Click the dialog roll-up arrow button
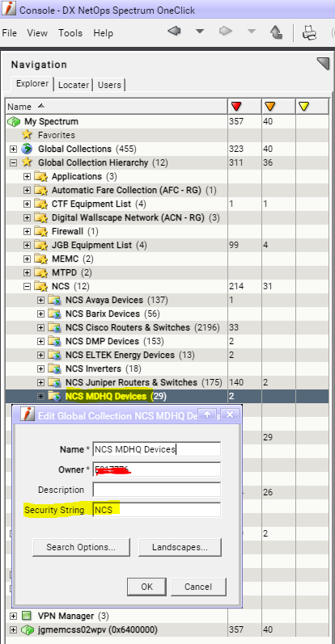 coord(207,415)
